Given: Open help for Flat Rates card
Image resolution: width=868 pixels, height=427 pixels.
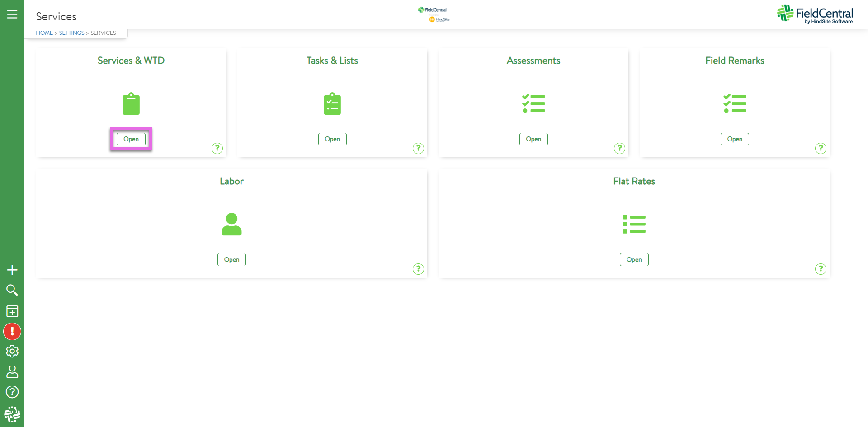Looking at the screenshot, I should point(821,269).
